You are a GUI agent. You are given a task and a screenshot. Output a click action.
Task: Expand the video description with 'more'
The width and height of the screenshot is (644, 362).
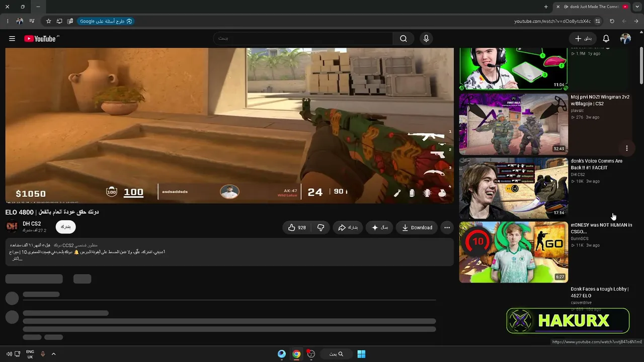(18, 259)
